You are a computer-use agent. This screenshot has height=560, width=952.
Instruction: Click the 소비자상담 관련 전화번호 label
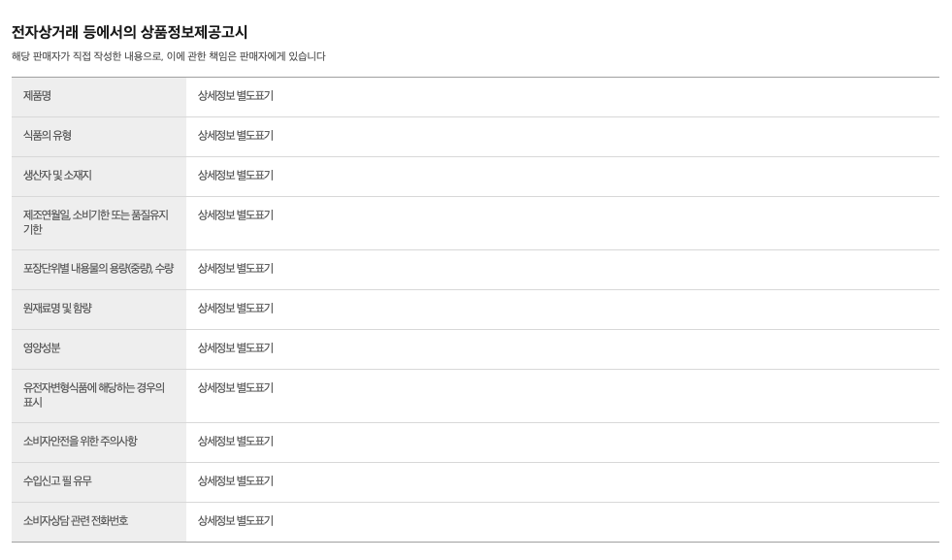[76, 521]
